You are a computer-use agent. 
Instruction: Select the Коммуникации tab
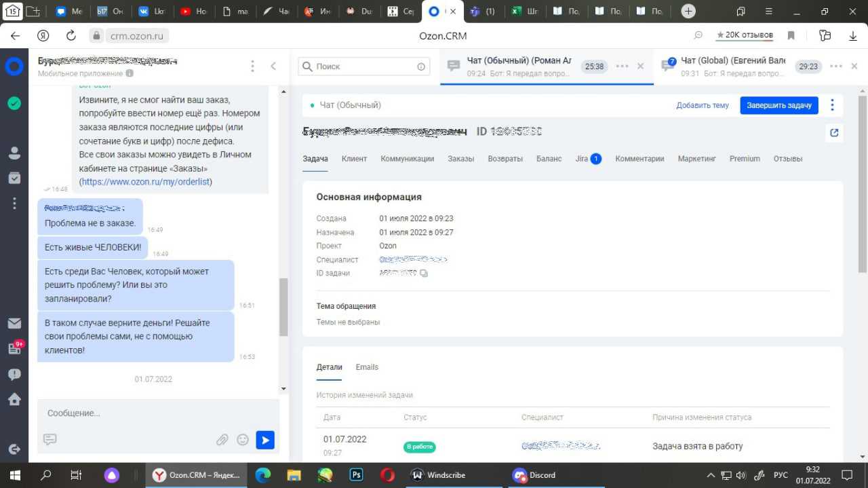coord(407,159)
